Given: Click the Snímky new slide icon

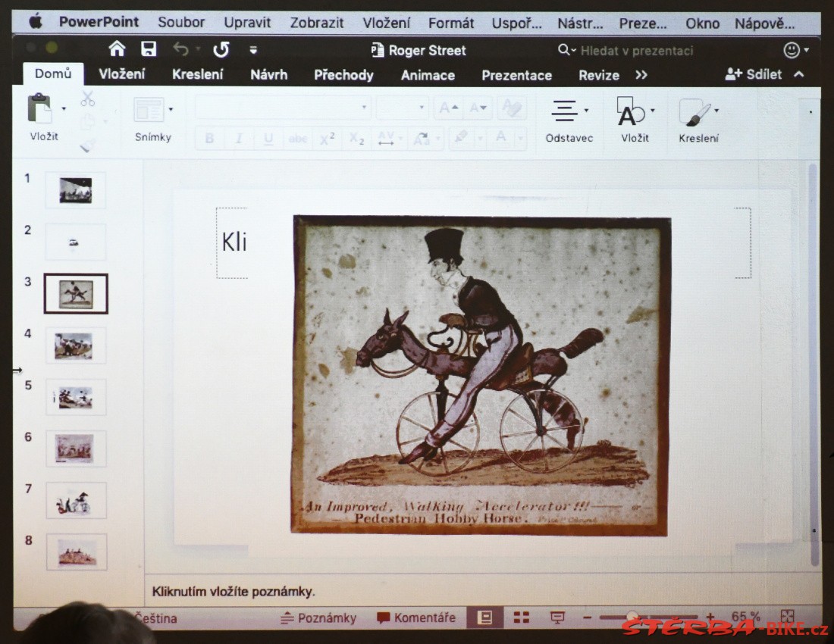Looking at the screenshot, I should 149,110.
